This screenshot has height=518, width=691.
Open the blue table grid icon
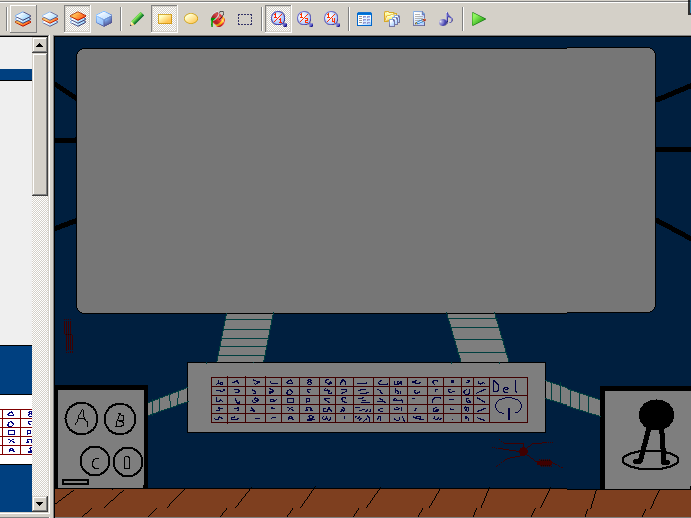(x=364, y=19)
